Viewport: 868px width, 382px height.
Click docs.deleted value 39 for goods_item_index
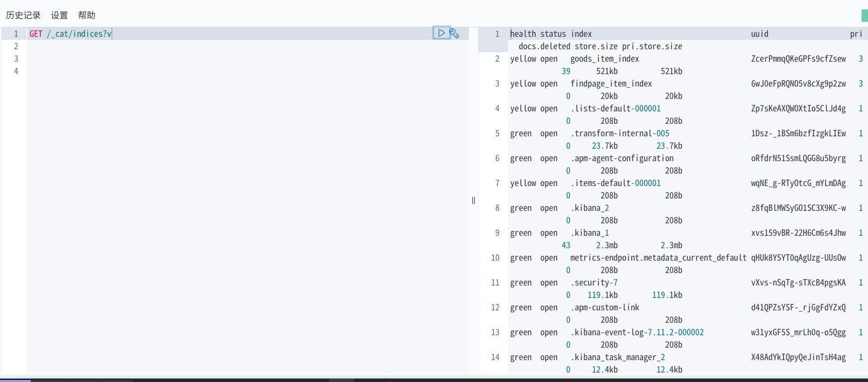coord(566,71)
